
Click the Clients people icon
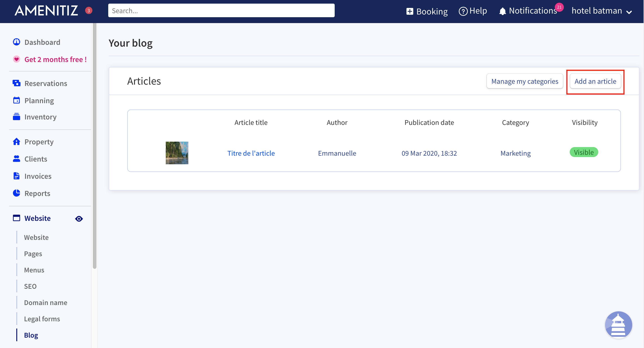point(17,159)
